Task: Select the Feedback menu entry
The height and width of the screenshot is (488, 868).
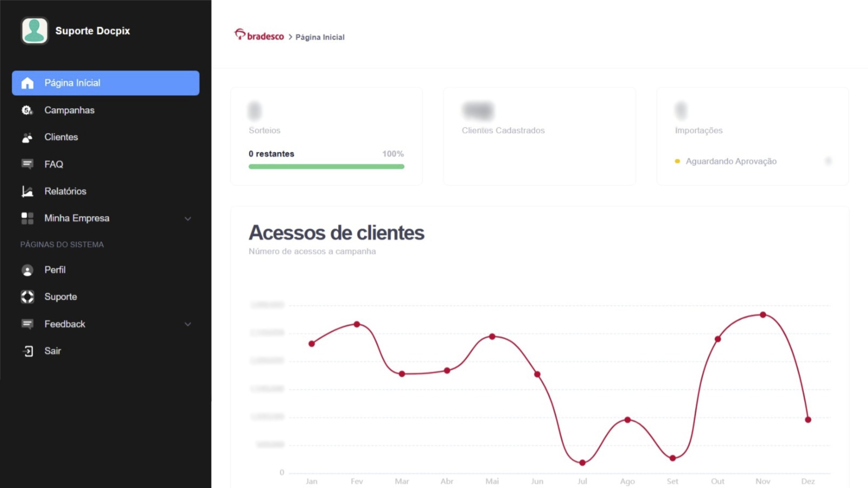Action: click(65, 324)
